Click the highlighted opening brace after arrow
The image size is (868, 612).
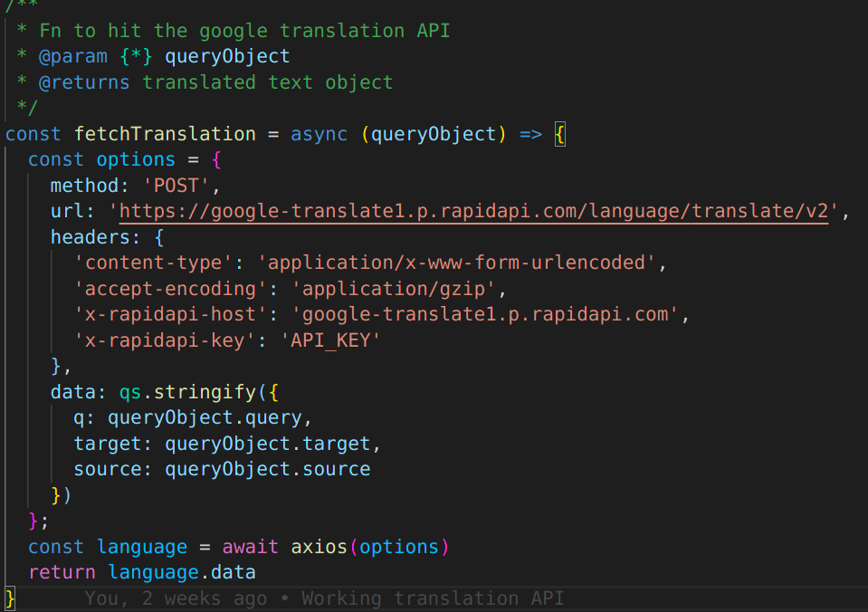click(x=560, y=135)
